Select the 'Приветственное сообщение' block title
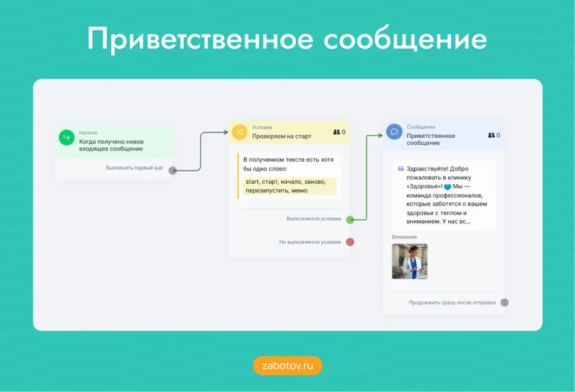The image size is (575, 392). point(431,139)
